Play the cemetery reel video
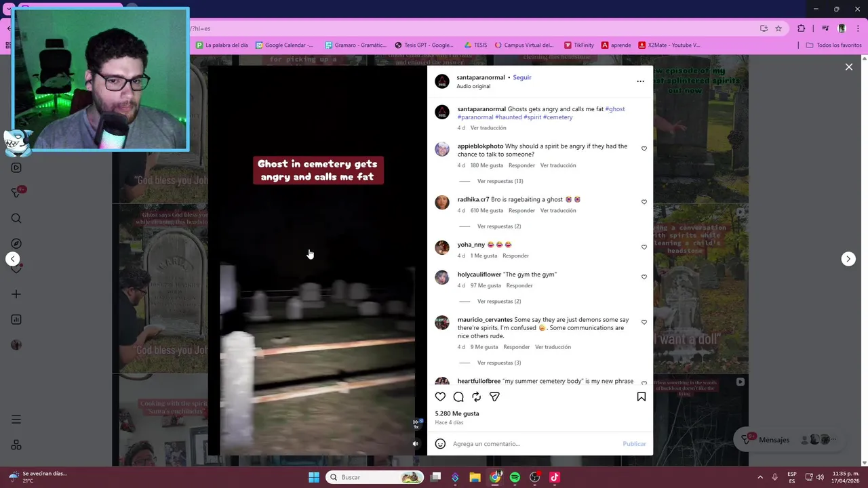This screenshot has height=488, width=868. pos(317,261)
